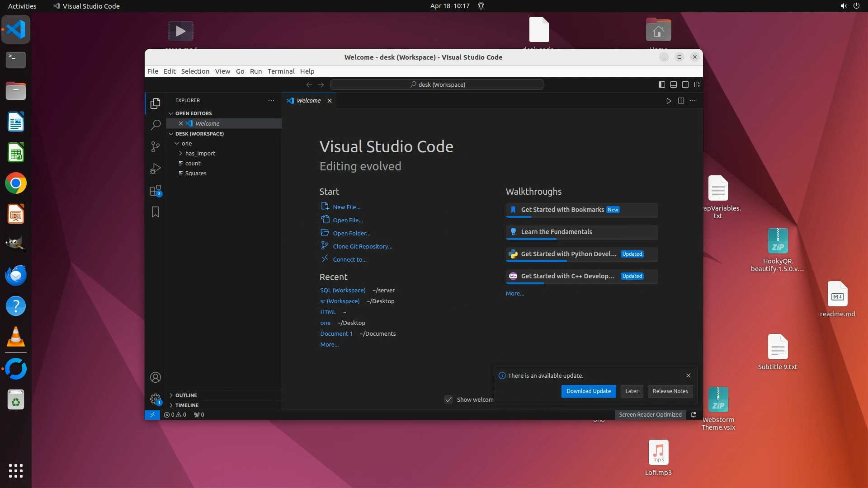Screen dimensions: 868x488
Task: Open the Selection menu
Action: point(195,71)
